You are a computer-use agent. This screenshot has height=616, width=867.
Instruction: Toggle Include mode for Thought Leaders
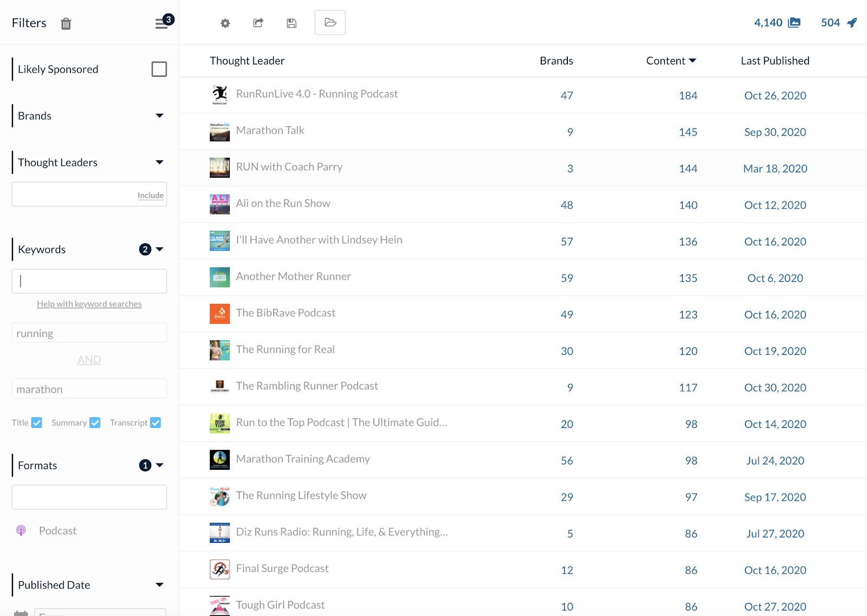point(150,195)
